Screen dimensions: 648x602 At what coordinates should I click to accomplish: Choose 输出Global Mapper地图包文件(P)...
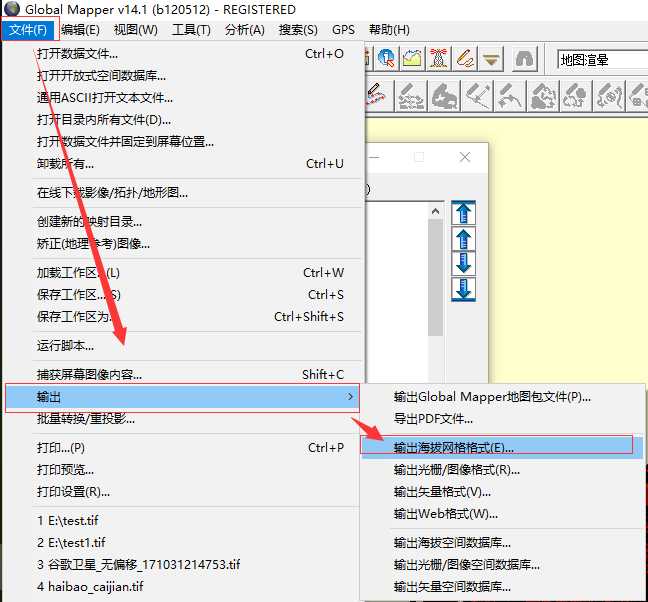(502, 397)
